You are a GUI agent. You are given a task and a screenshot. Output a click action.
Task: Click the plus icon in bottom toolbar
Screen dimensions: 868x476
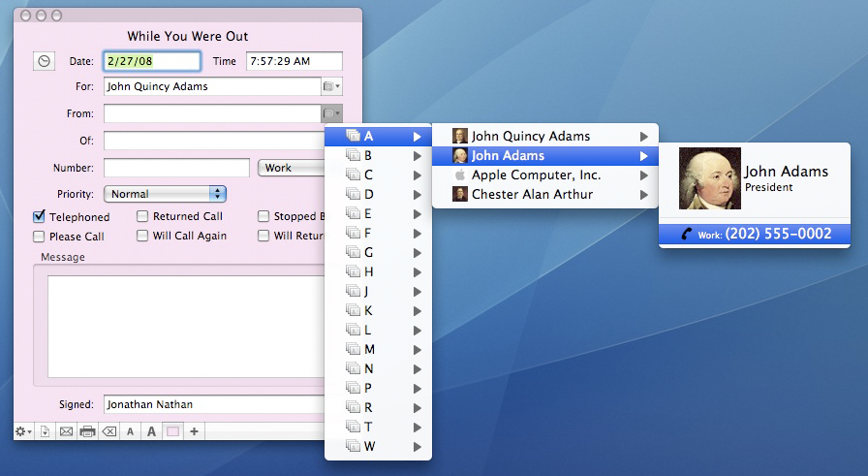[194, 431]
